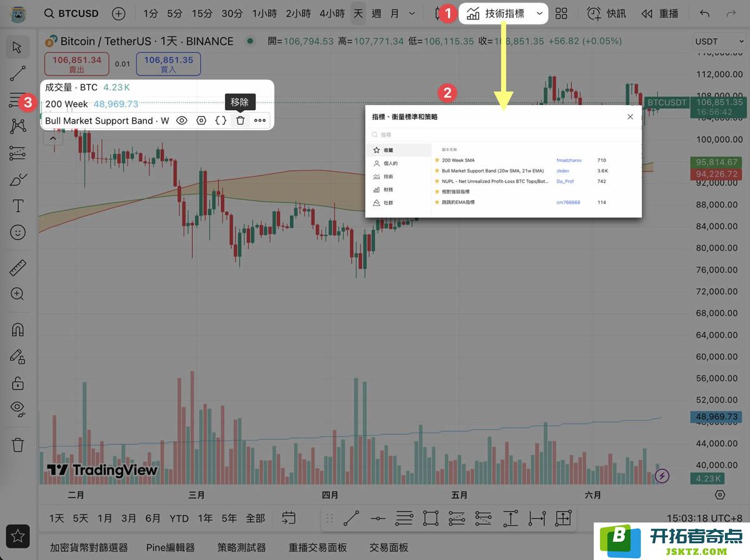The height and width of the screenshot is (560, 750).
Task: View Bull Market Support Band source code
Action: (x=221, y=121)
